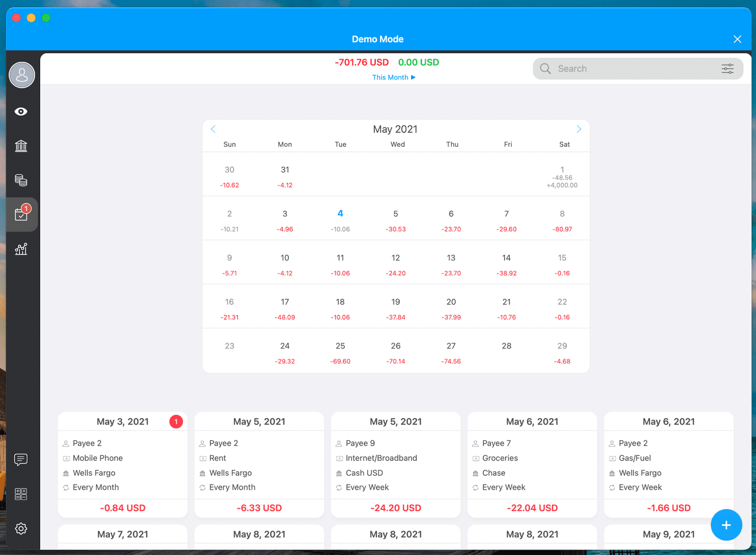Add new transaction with plus button
This screenshot has height=555, width=756.
[726, 525]
